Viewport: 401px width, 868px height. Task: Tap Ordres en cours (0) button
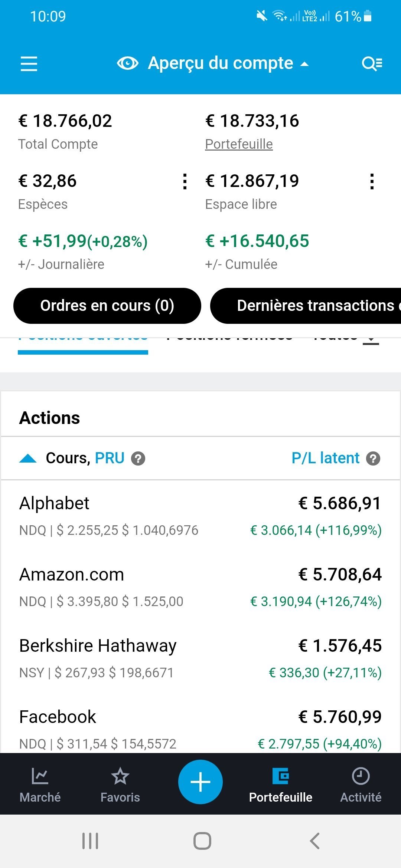tap(107, 306)
